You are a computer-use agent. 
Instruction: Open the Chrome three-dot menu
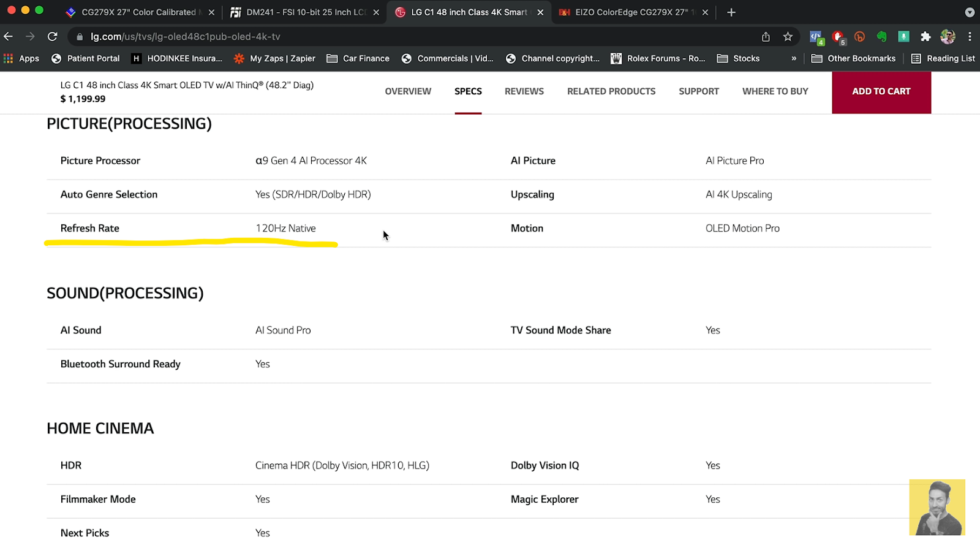[970, 37]
